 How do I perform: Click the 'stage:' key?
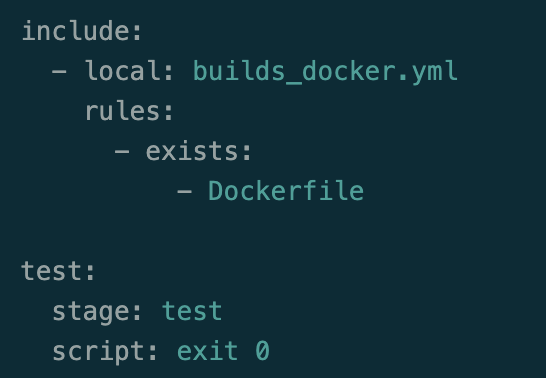pos(97,312)
